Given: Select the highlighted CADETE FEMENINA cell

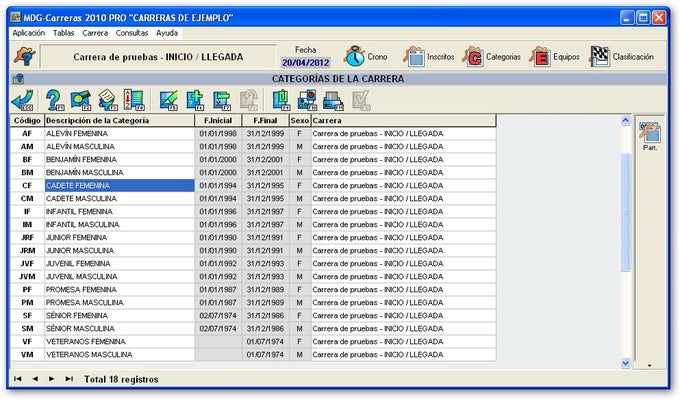Looking at the screenshot, I should point(119,186).
